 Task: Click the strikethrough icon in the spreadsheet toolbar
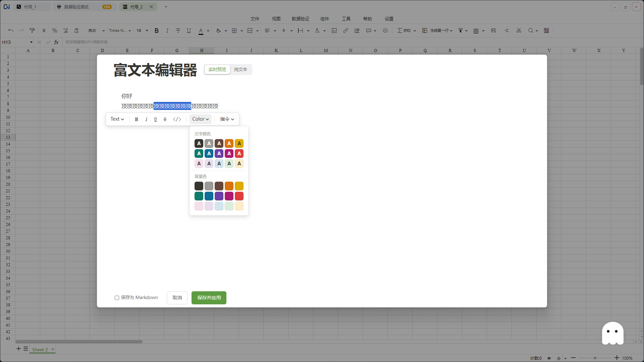pyautogui.click(x=178, y=31)
